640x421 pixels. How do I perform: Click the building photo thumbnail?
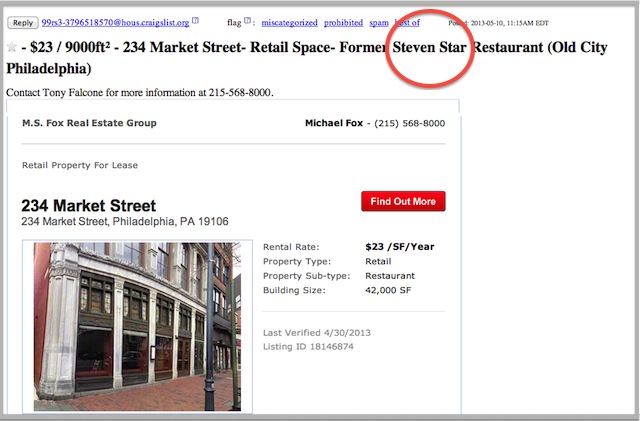pyautogui.click(x=137, y=325)
